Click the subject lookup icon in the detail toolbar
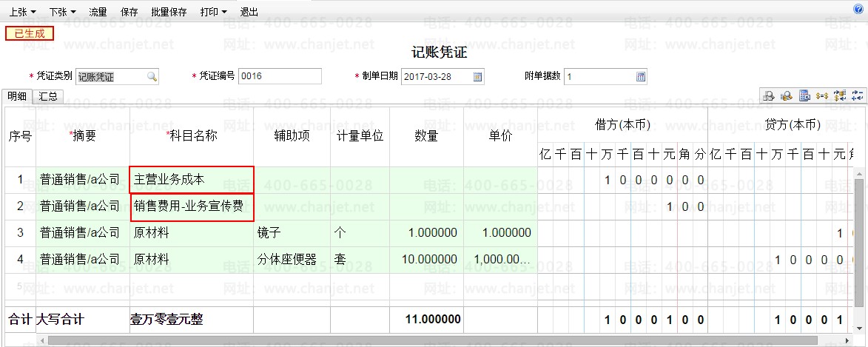 click(x=769, y=95)
